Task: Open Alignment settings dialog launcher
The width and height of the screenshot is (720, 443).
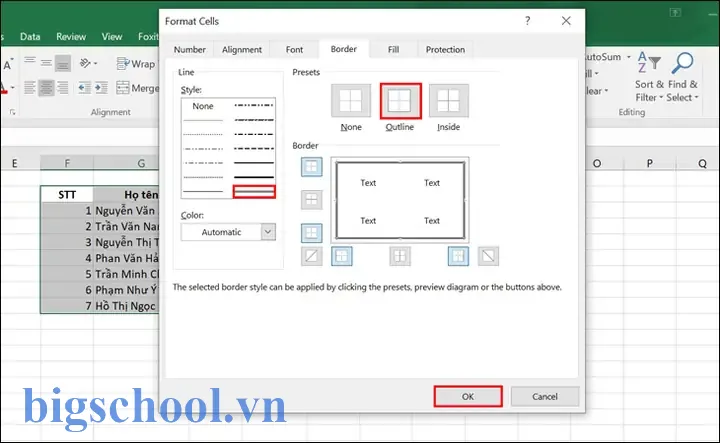Action: click(12, 112)
